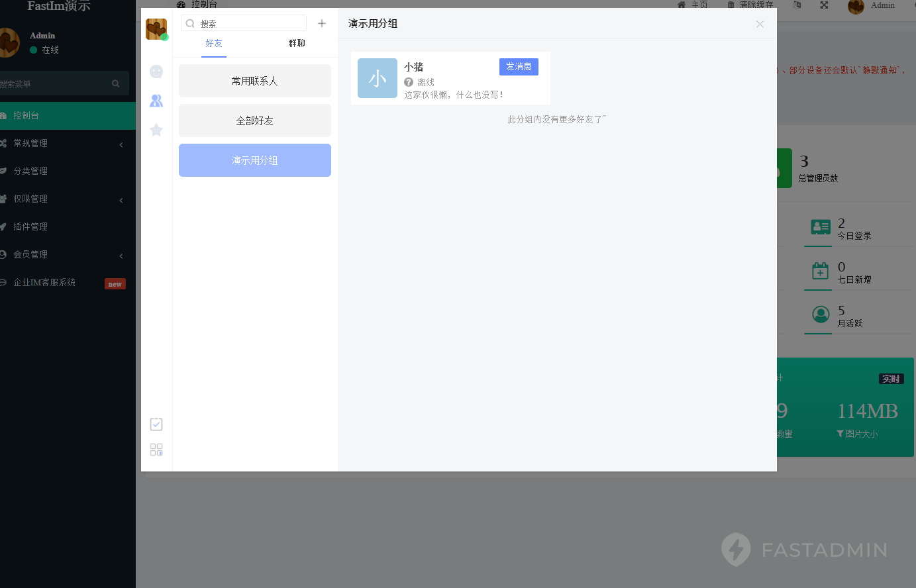Close the 演示用分组 chat dialog
The height and width of the screenshot is (588, 916).
(760, 24)
